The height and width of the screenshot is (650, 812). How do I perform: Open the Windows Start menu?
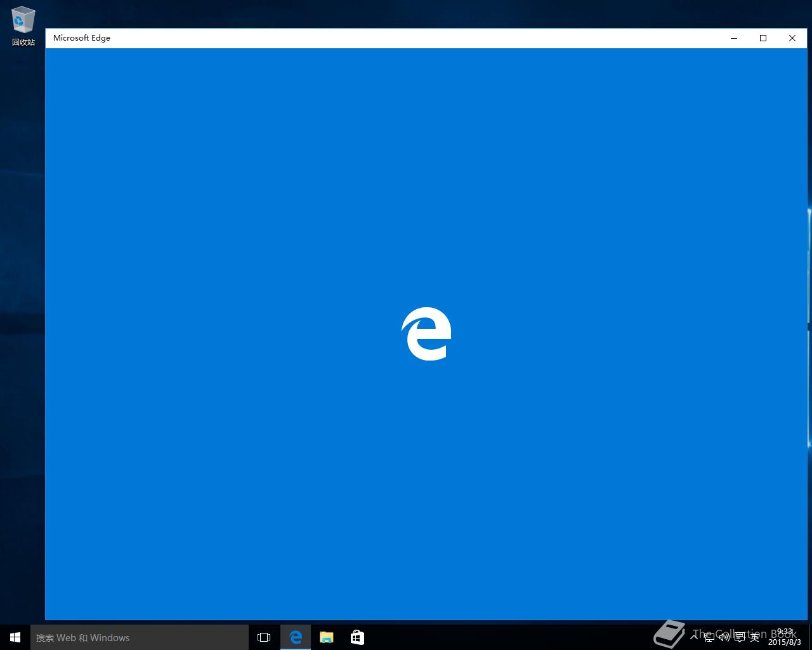(15, 637)
